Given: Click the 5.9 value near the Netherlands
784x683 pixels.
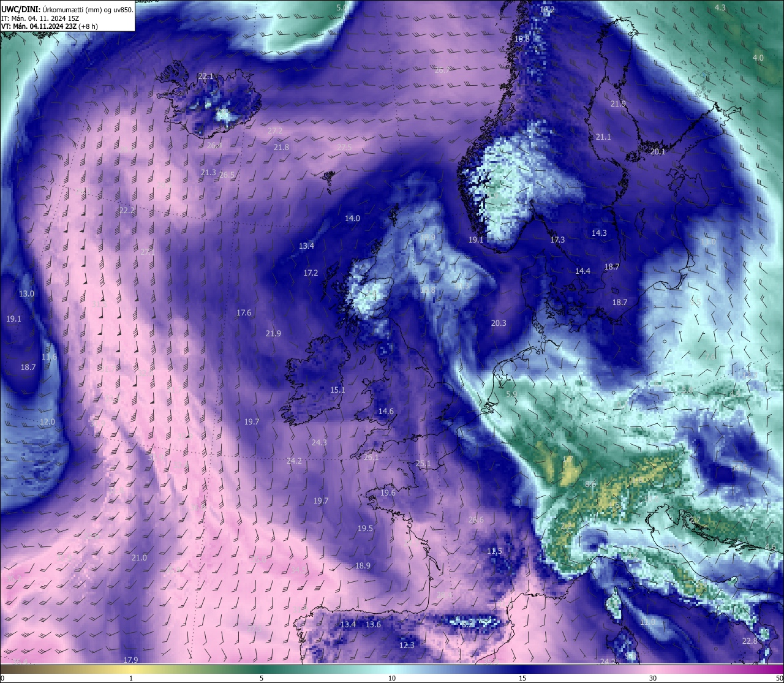Looking at the screenshot, I should 511,394.
